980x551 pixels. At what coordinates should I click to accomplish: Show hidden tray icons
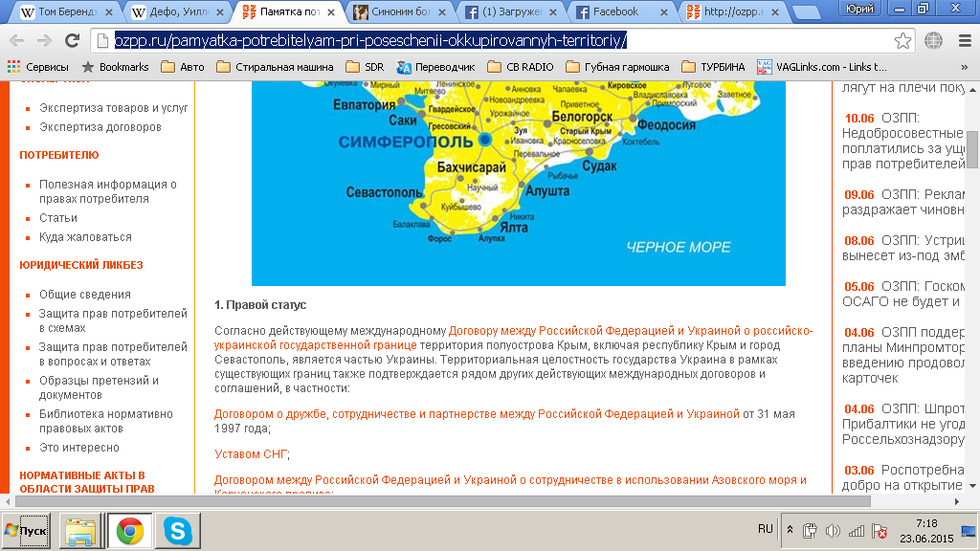[x=790, y=530]
